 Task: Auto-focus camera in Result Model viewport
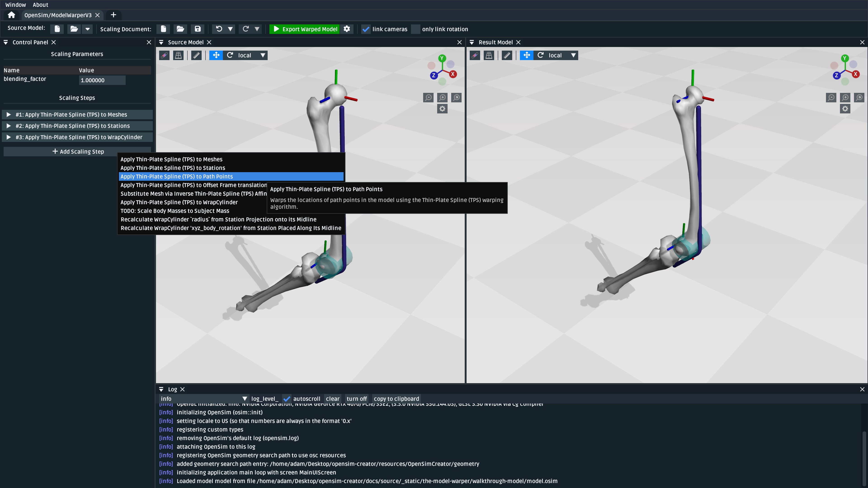point(859,98)
